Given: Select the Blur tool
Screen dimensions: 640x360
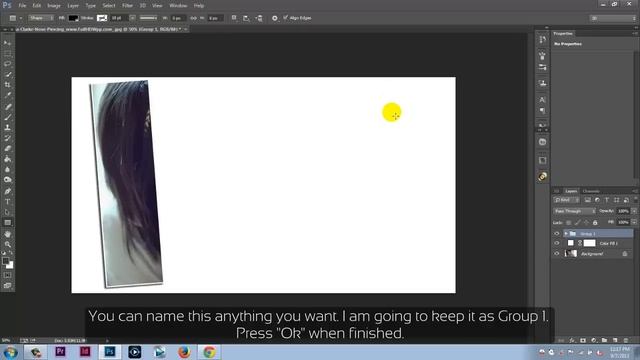Looking at the screenshot, I should [x=7, y=169].
